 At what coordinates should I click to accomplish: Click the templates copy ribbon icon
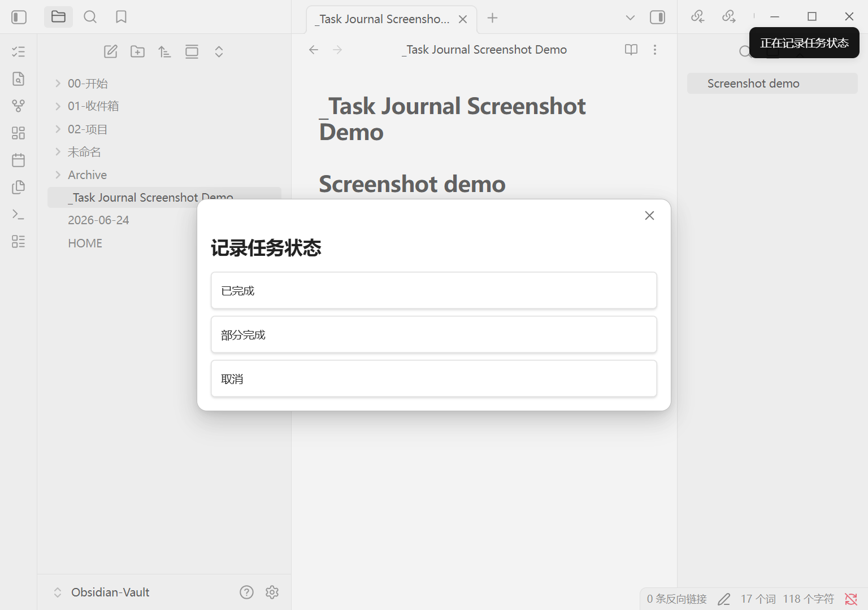pyautogui.click(x=18, y=187)
